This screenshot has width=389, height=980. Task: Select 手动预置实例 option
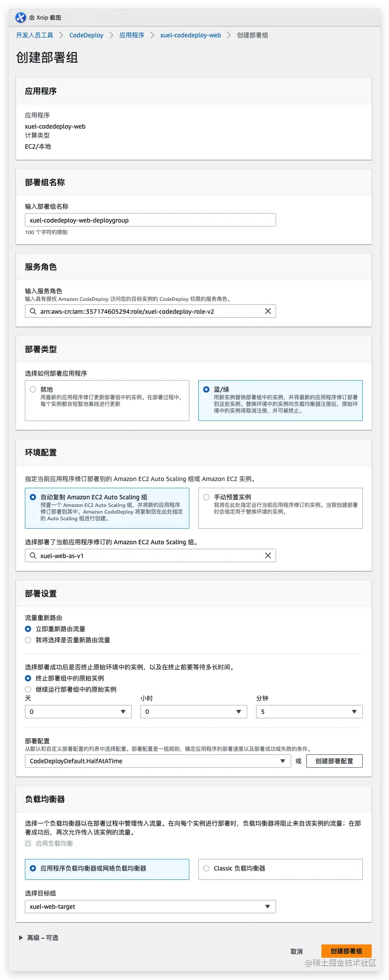point(281,508)
